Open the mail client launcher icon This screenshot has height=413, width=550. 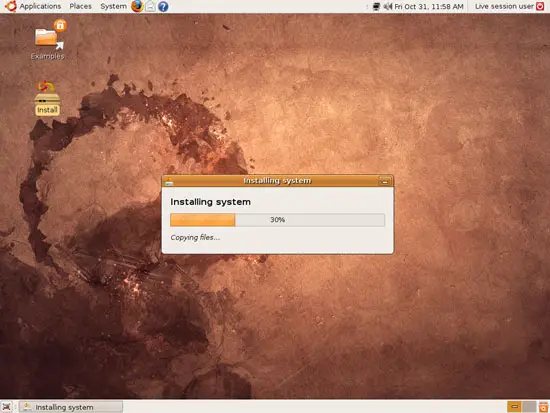[x=150, y=6]
